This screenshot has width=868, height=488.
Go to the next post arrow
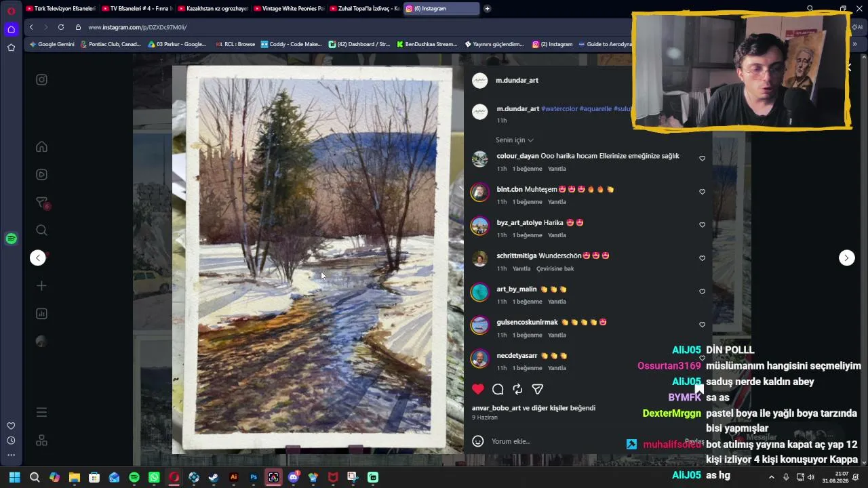tap(847, 258)
